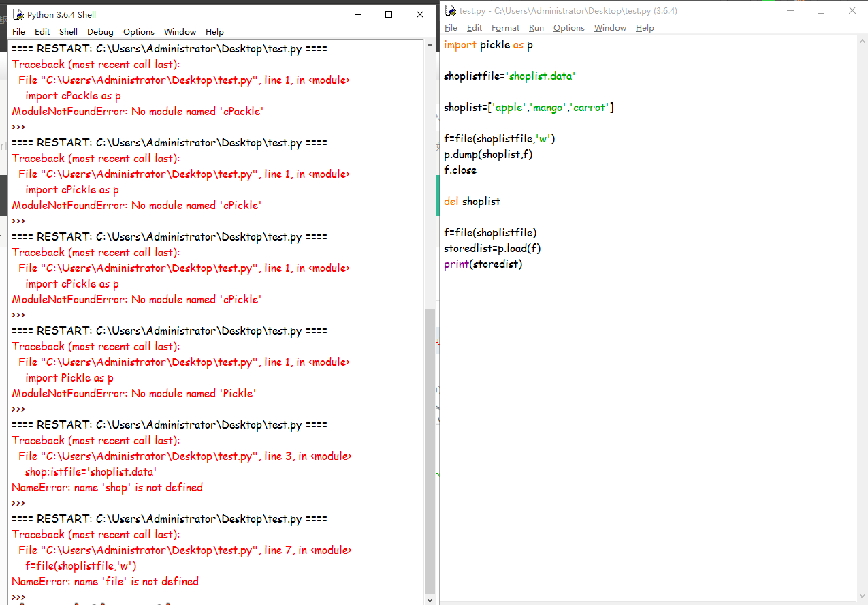Click the Python Shell title bar icon
868x605 pixels.
coord(18,14)
